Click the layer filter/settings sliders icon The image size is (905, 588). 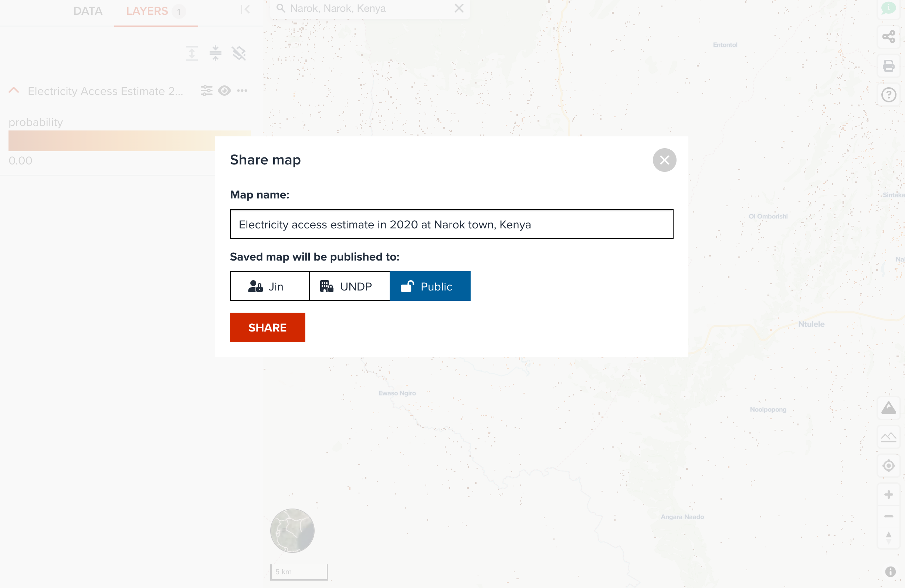point(206,91)
